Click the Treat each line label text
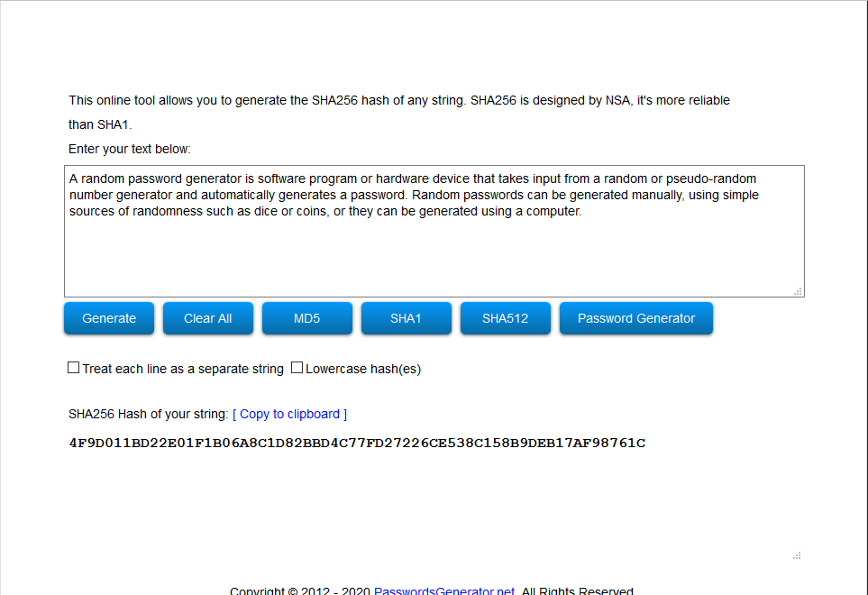Image resolution: width=868 pixels, height=595 pixels. coord(183,369)
